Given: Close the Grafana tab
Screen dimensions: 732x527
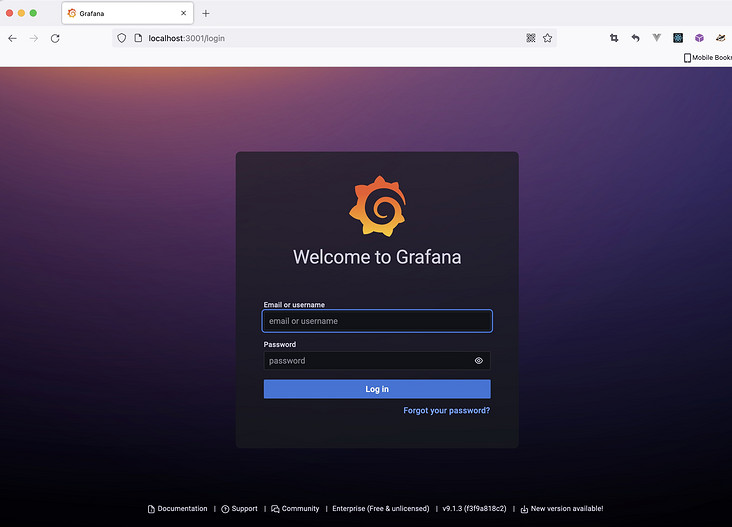Looking at the screenshot, I should click(183, 14).
